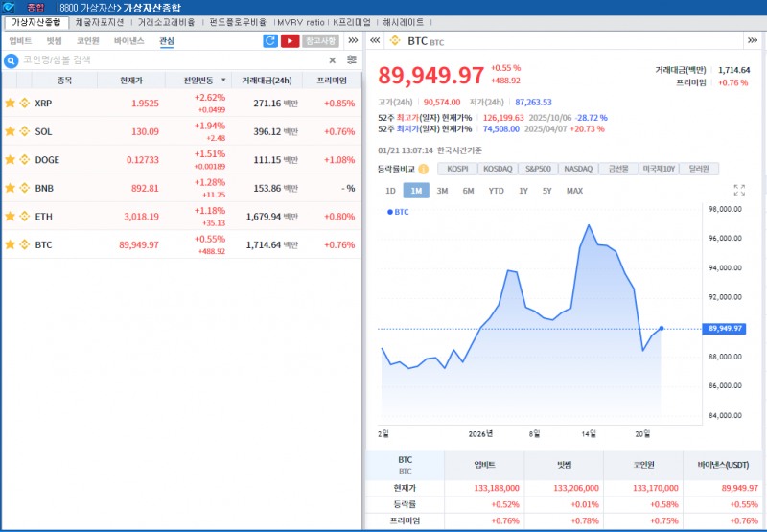This screenshot has height=532, width=767.
Task: Click the 참고사항 button
Action: (320, 41)
